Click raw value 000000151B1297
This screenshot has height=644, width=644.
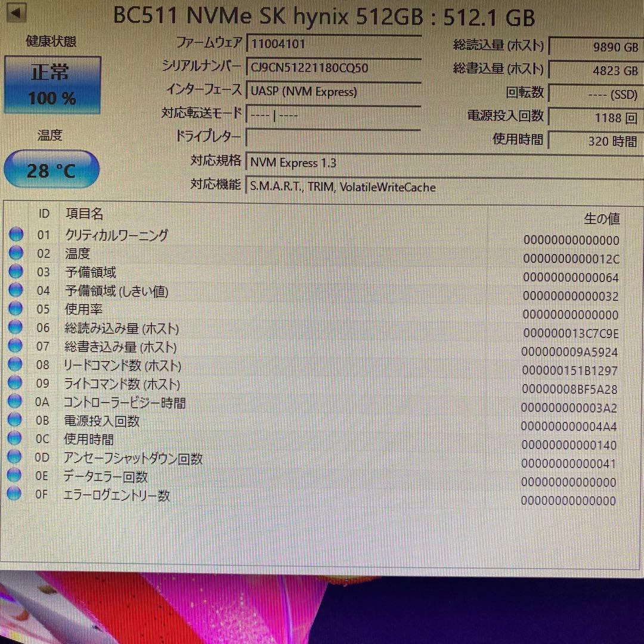tap(569, 370)
